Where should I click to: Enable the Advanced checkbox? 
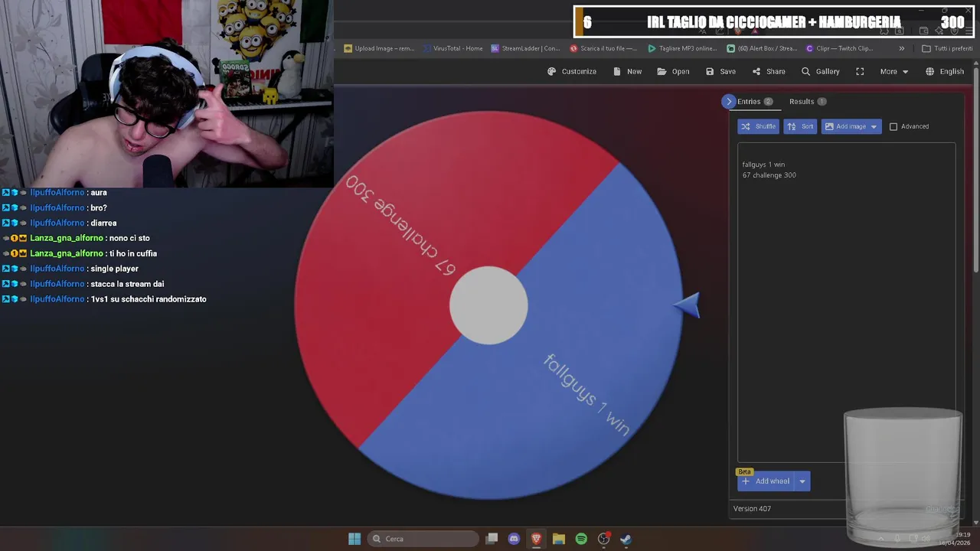tap(893, 126)
